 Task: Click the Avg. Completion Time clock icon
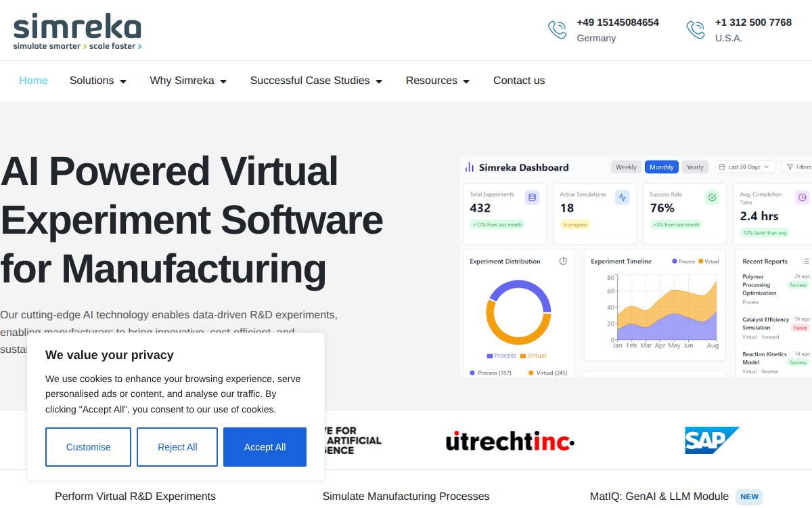click(803, 198)
